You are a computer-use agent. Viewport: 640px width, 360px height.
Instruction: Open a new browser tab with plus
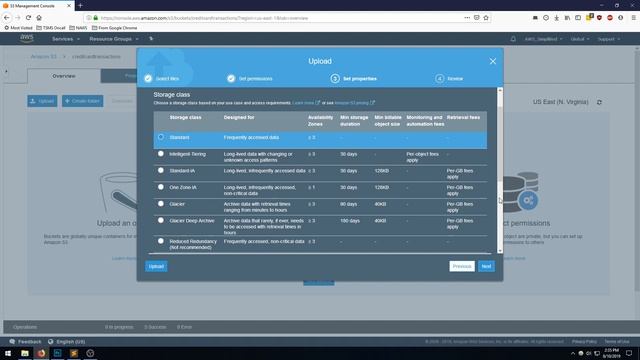tap(80, 6)
